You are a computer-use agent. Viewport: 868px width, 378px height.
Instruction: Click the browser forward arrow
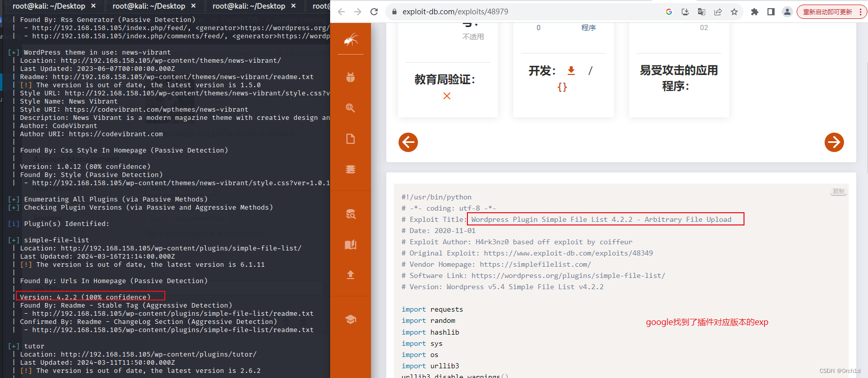point(358,12)
